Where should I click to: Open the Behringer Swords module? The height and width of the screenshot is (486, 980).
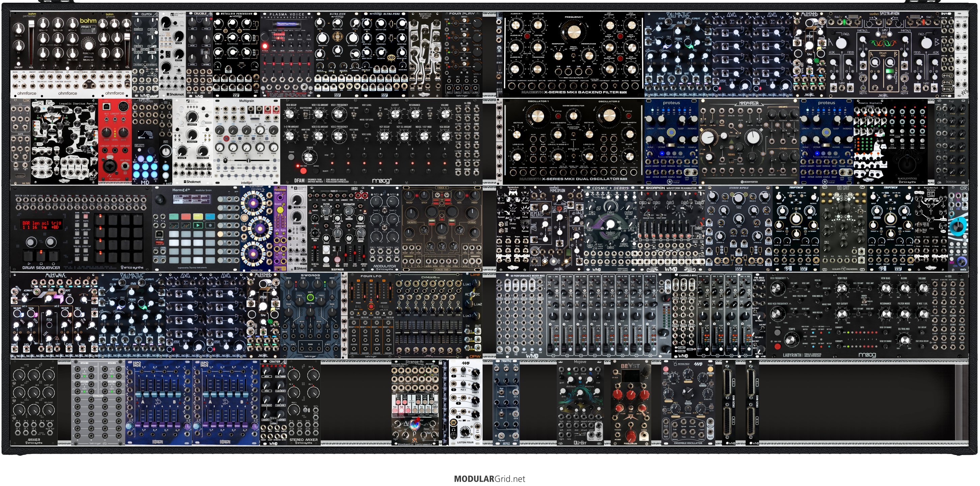pyautogui.click(x=311, y=316)
